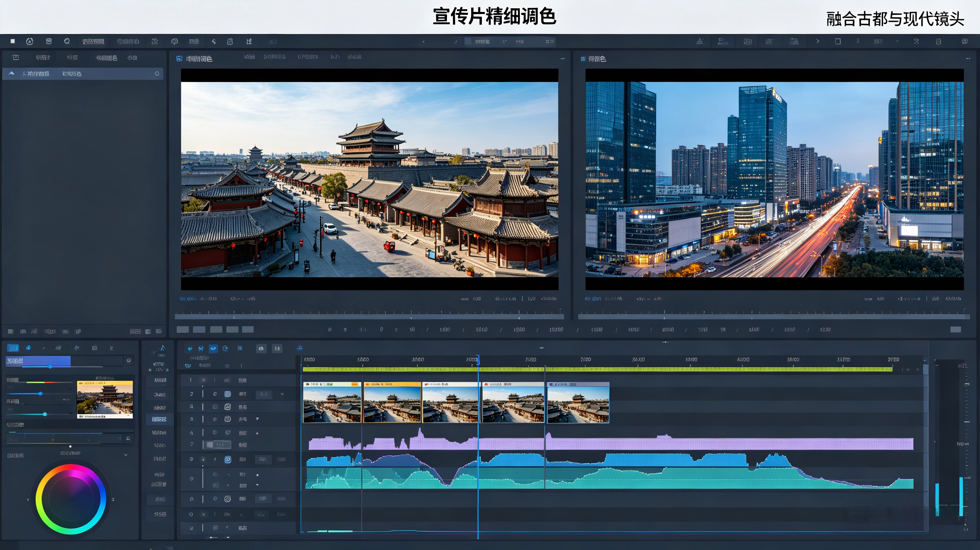The image size is (980, 550).
Task: Select the first video clip on the timeline
Action: 332,402
